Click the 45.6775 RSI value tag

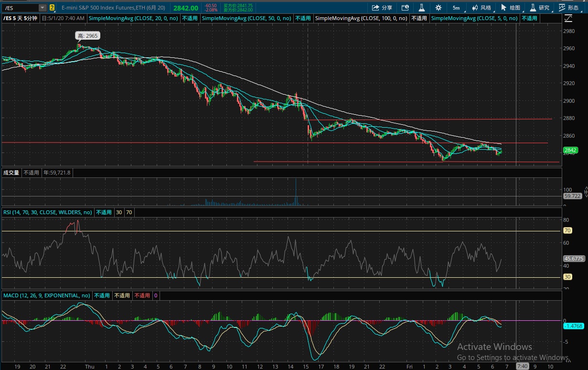tap(574, 258)
